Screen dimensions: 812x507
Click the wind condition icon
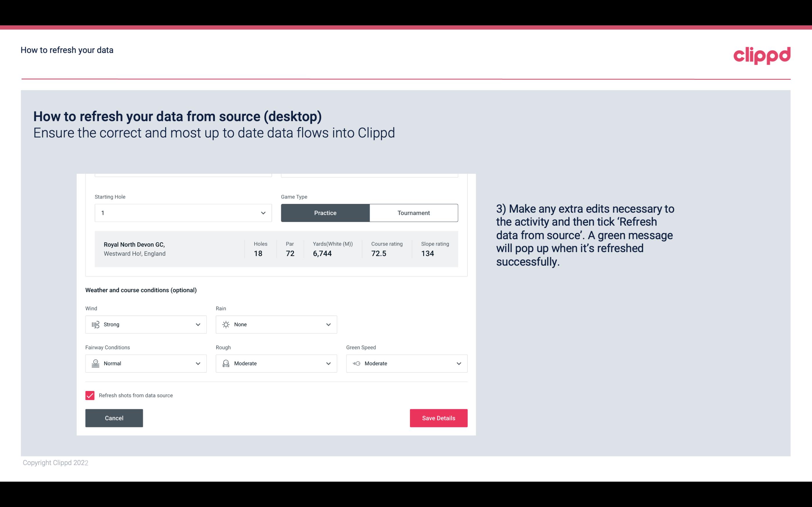(95, 324)
